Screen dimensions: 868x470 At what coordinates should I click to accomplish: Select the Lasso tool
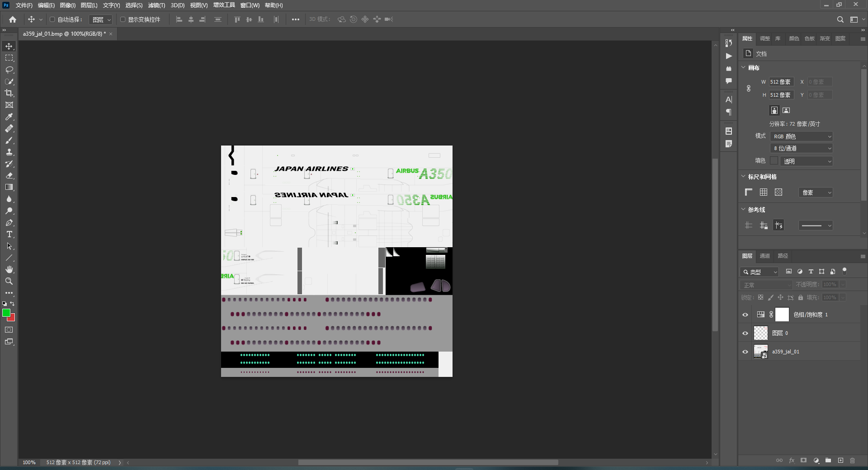(x=9, y=70)
